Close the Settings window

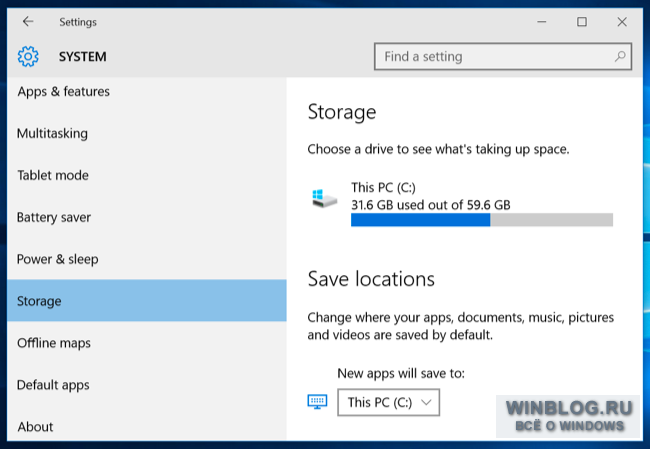(622, 22)
